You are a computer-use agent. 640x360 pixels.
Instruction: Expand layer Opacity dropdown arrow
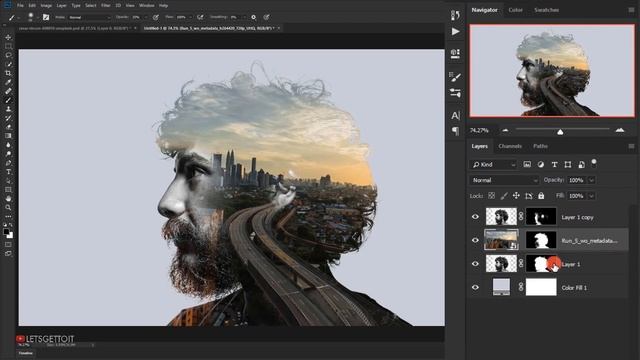(591, 180)
